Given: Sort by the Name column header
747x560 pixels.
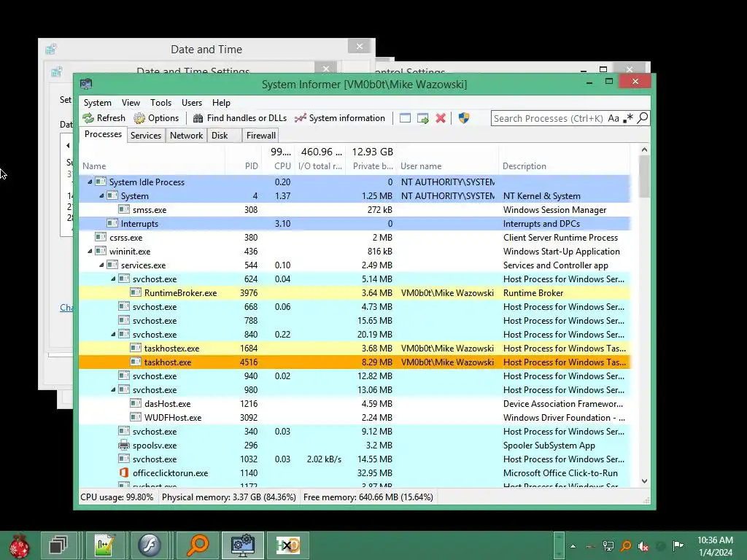Looking at the screenshot, I should tap(152, 166).
